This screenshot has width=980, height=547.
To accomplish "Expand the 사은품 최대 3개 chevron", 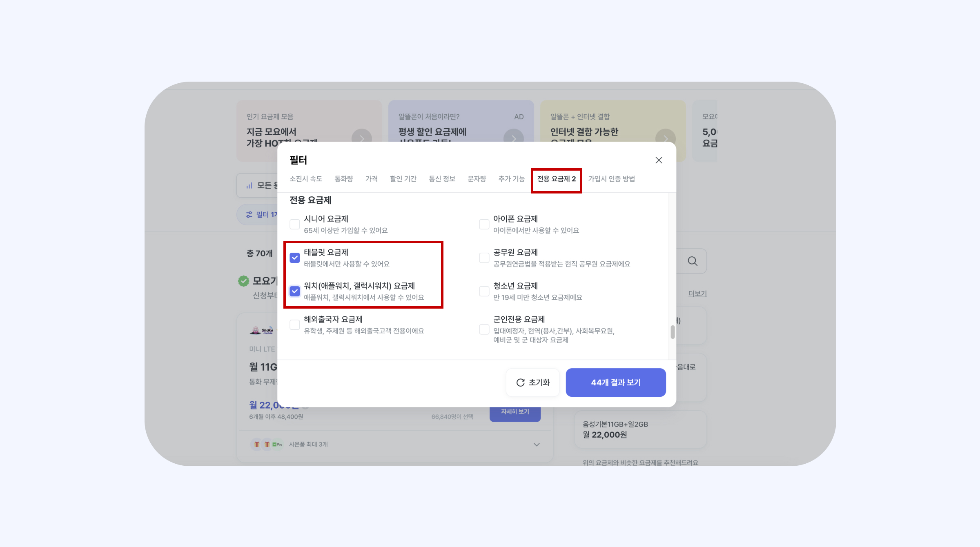I will click(537, 444).
